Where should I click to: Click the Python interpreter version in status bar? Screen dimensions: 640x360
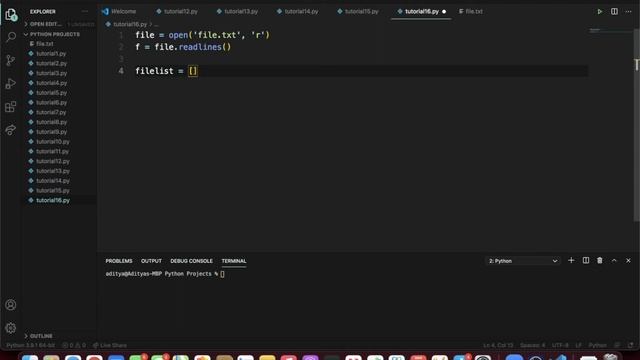(30, 345)
